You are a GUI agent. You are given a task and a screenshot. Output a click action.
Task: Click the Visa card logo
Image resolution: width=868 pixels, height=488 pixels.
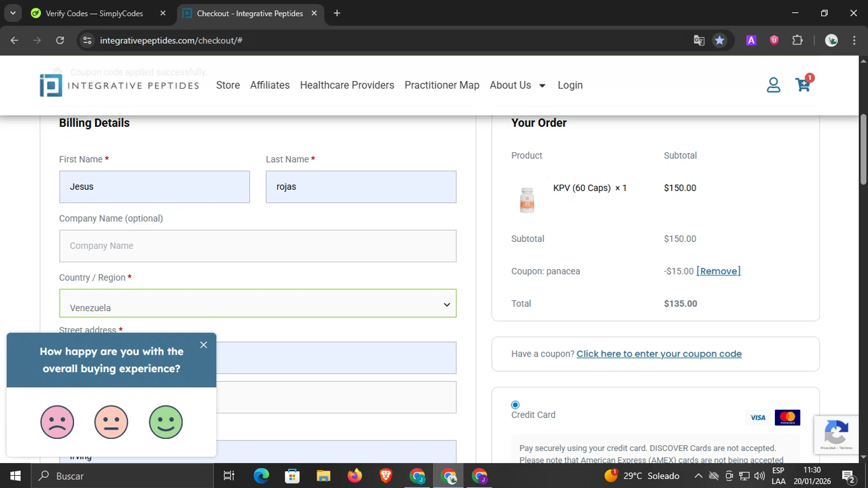pyautogui.click(x=757, y=417)
